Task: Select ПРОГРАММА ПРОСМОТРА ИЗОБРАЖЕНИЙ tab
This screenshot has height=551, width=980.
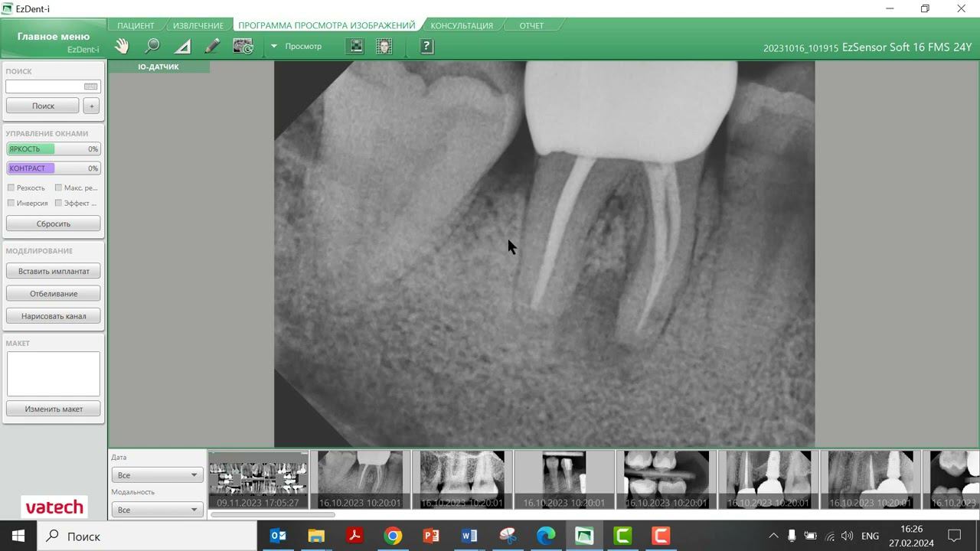Action: [x=327, y=25]
